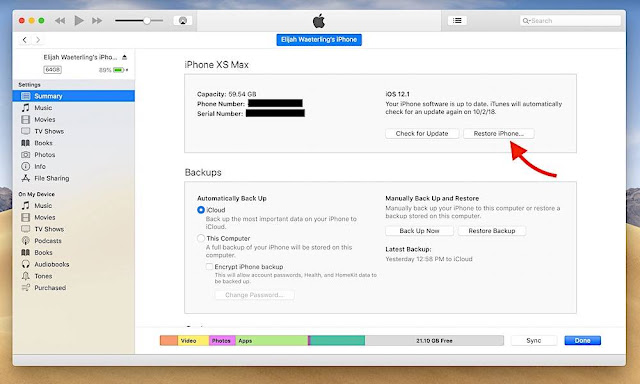Enable Encrypt iPhone backup checkbox
The image size is (640, 384).
209,266
